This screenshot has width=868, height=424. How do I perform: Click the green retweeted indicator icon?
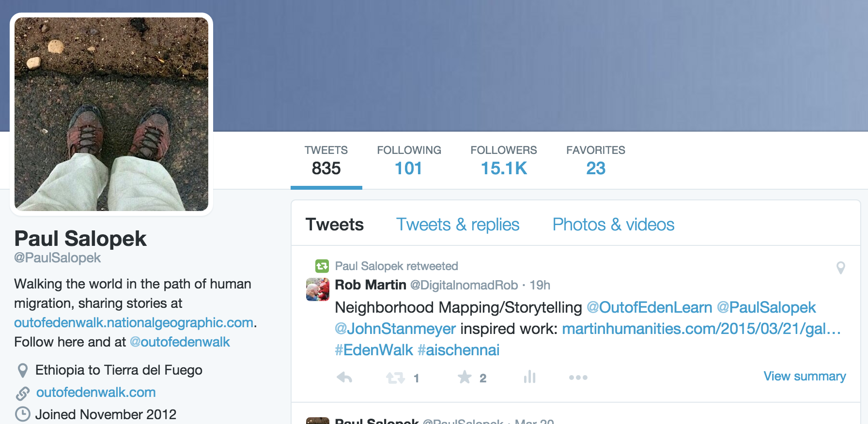[x=322, y=266]
